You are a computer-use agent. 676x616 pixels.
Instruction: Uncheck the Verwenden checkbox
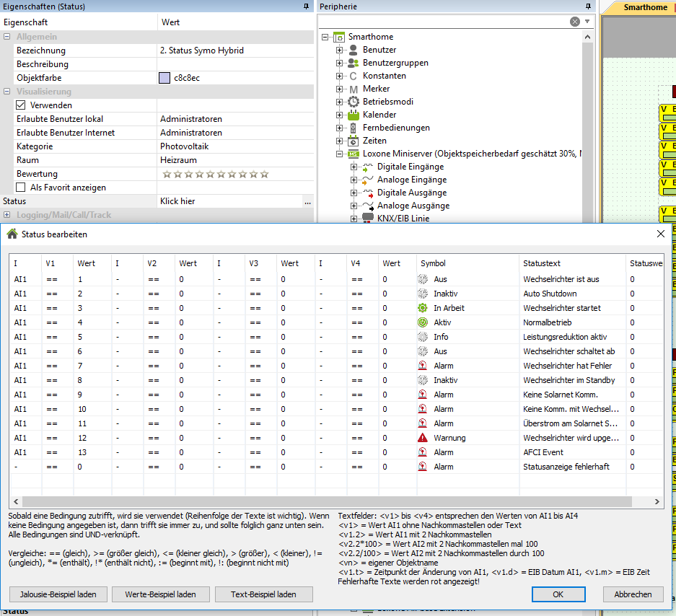[21, 105]
